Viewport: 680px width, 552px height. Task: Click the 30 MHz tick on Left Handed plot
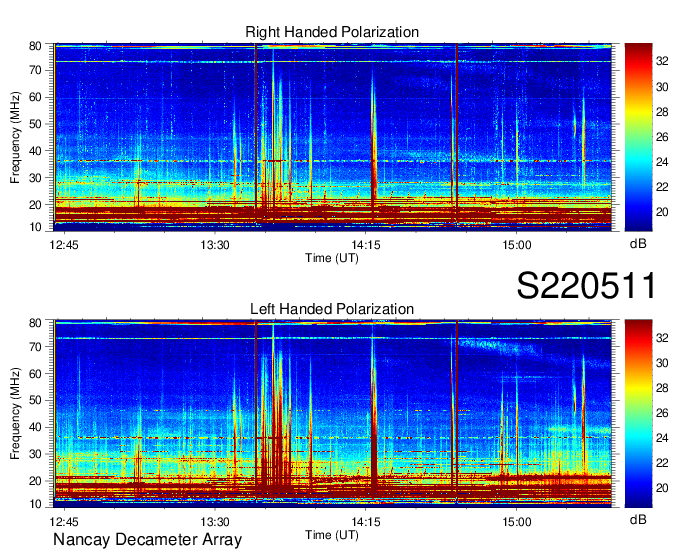tap(36, 454)
